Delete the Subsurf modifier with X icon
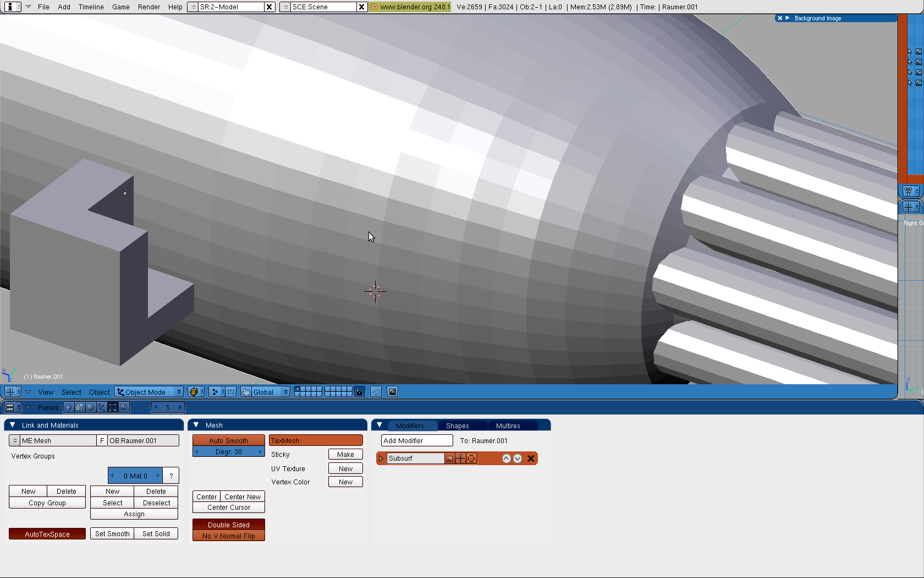 [x=531, y=459]
